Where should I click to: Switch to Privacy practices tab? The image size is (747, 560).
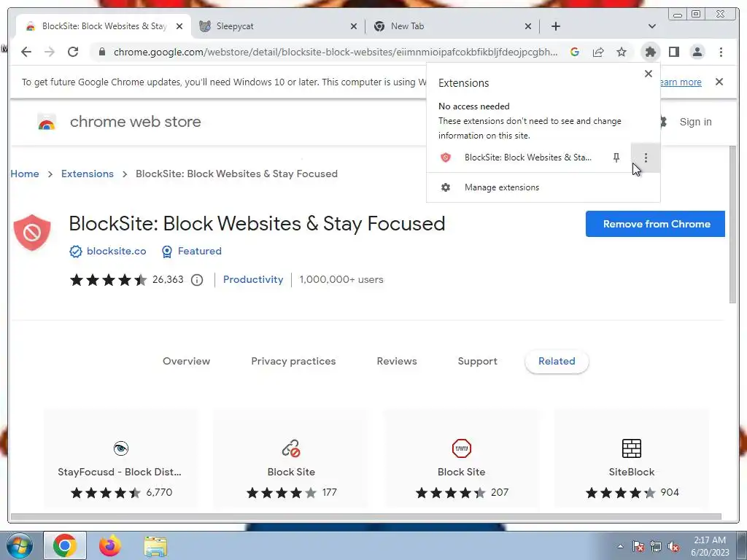click(x=293, y=361)
